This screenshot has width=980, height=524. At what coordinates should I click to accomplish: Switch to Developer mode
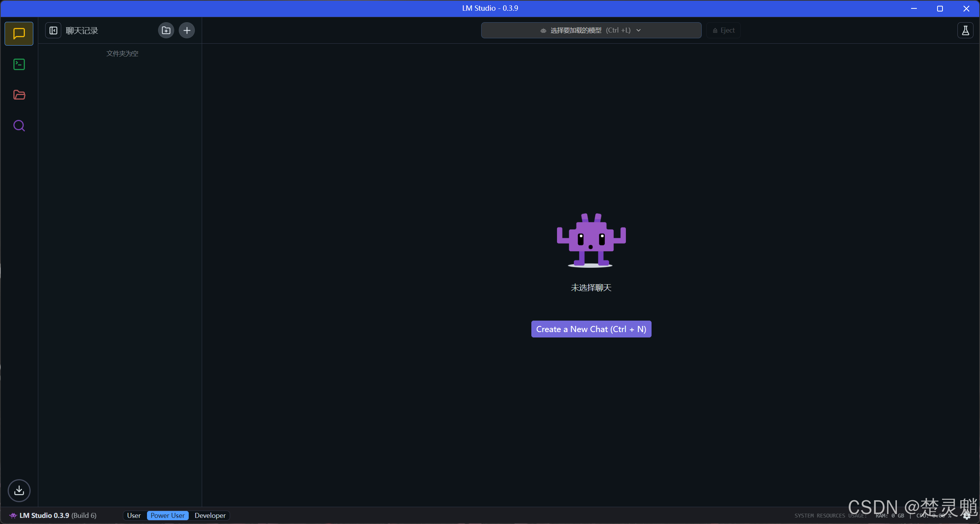[210, 516]
